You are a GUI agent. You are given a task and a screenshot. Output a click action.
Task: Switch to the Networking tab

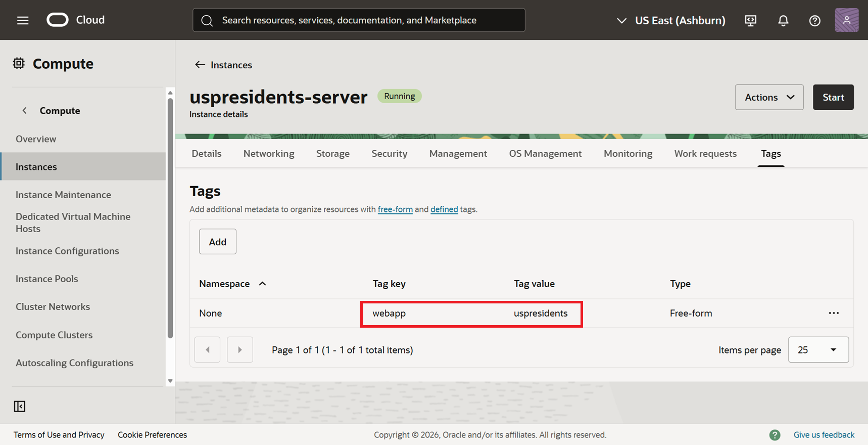[x=269, y=153]
